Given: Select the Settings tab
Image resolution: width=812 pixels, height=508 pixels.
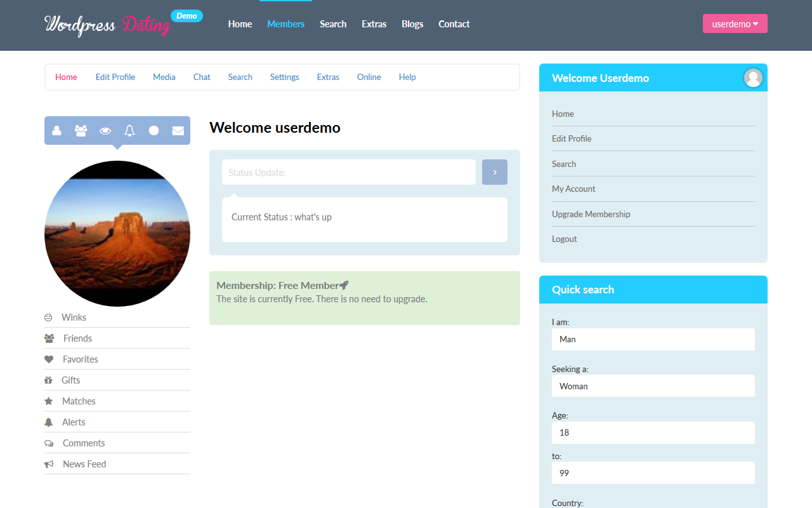Looking at the screenshot, I should (285, 77).
